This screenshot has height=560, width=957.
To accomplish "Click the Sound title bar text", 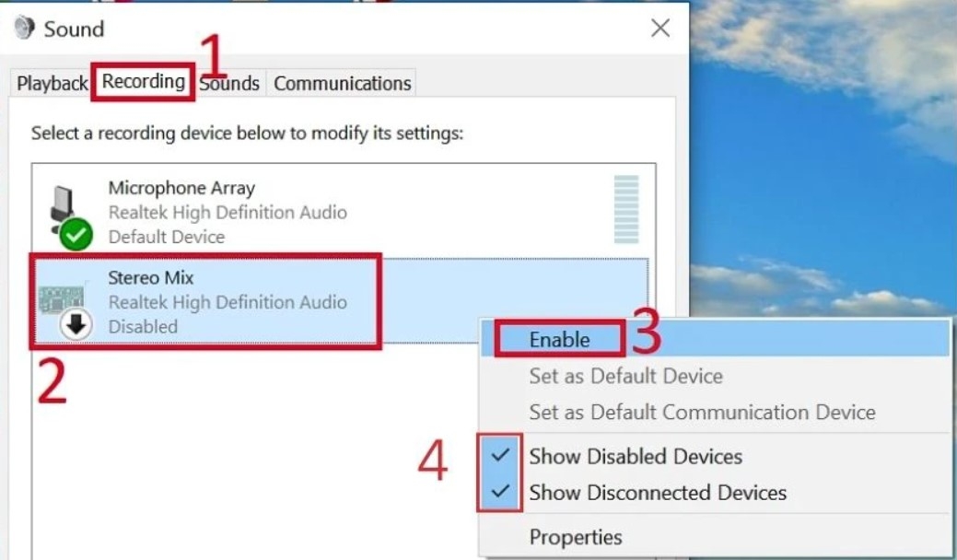I will (x=74, y=29).
